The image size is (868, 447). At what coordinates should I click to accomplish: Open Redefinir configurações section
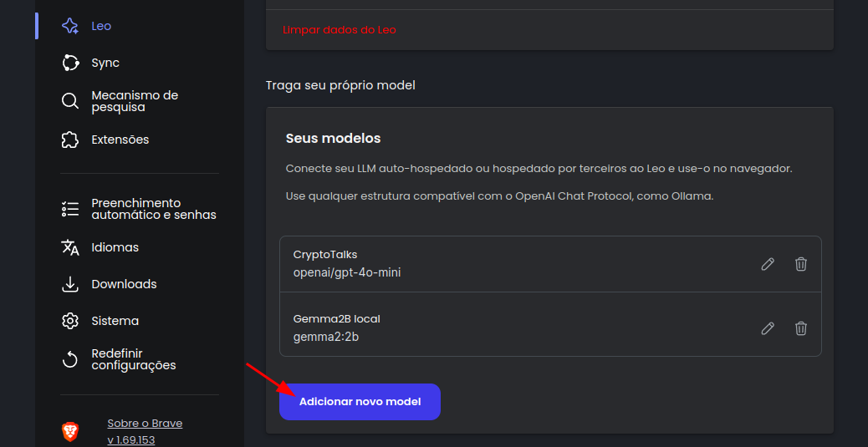(133, 359)
